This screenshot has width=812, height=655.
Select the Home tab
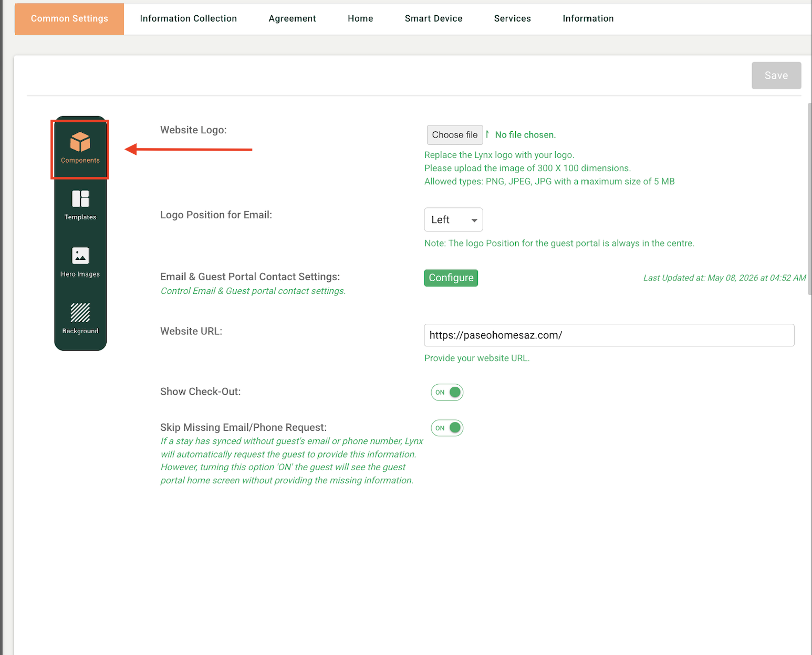point(360,19)
